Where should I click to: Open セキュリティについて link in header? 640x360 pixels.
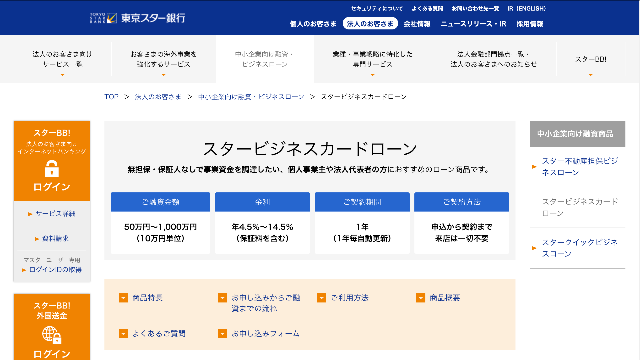pyautogui.click(x=377, y=9)
